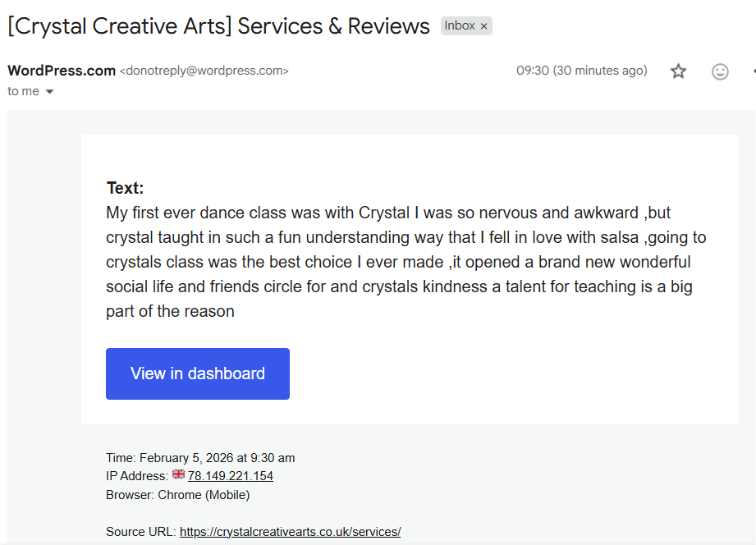Click the donotreply@wordpress.com sender address
This screenshot has width=756, height=545.
pos(204,71)
